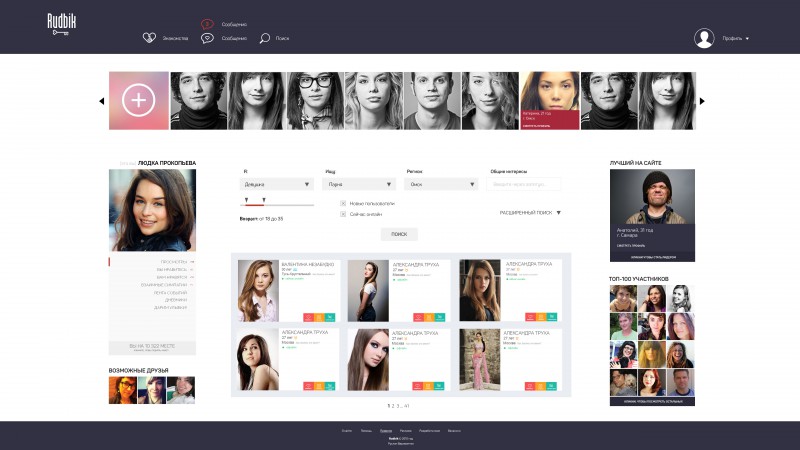Open the Регион dropdown showing Омск

pos(441,184)
